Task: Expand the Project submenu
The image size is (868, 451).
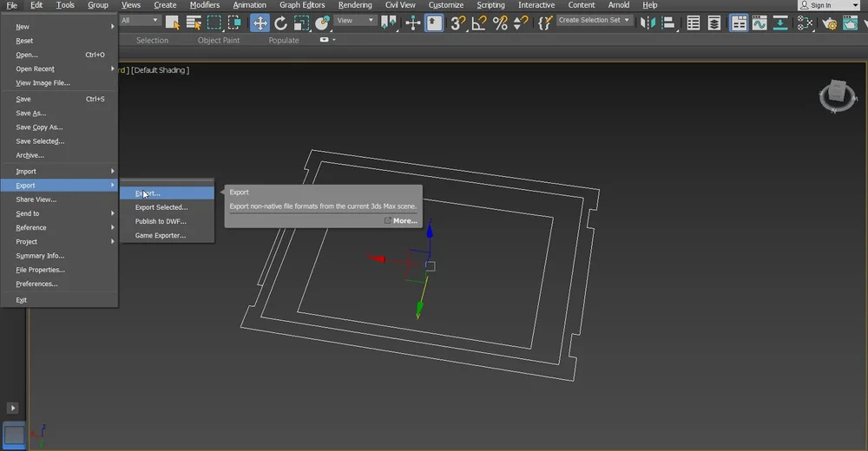Action: click(112, 241)
